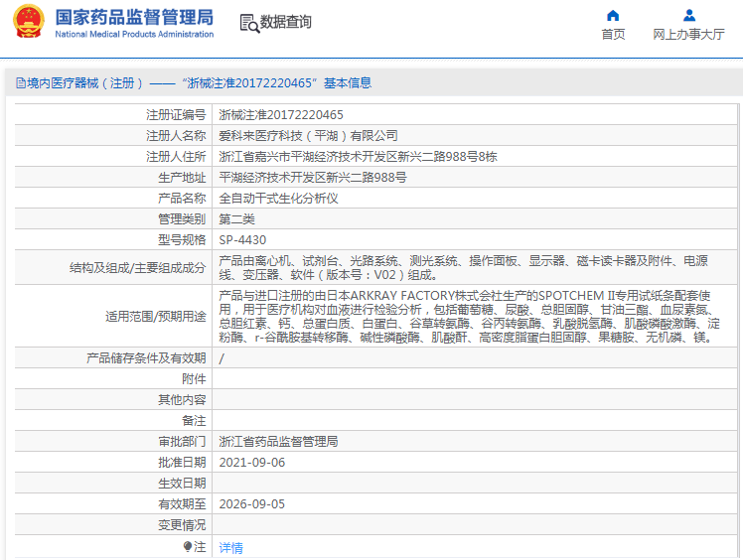Click the home icon above 首页
Viewport: 743px width, 560px height.
click(x=613, y=15)
